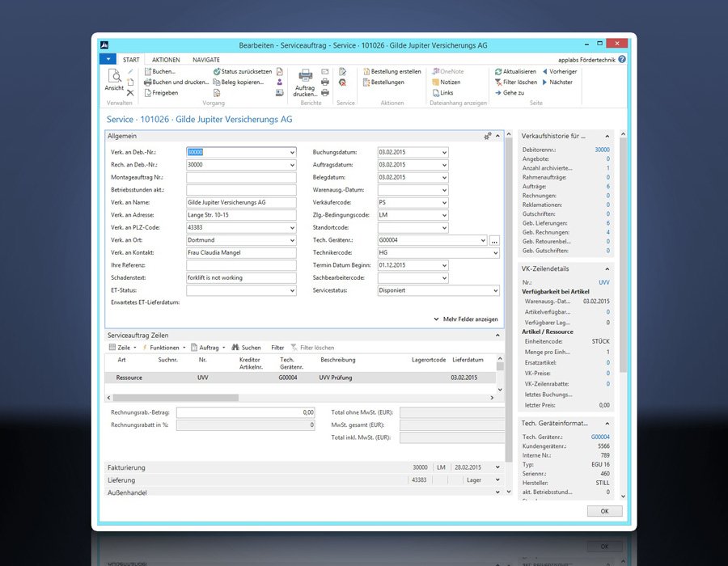Switch to the START tab
The image size is (728, 566).
click(x=131, y=60)
